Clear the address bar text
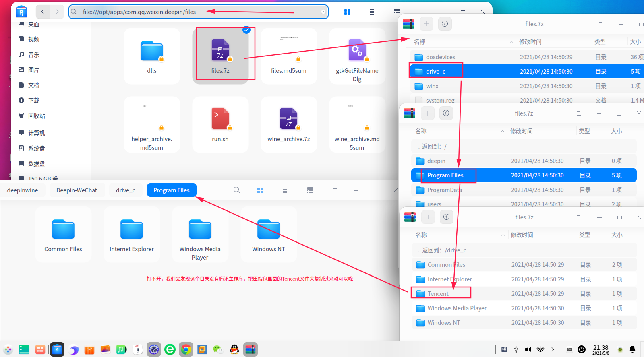The width and height of the screenshot is (644, 357). (323, 12)
